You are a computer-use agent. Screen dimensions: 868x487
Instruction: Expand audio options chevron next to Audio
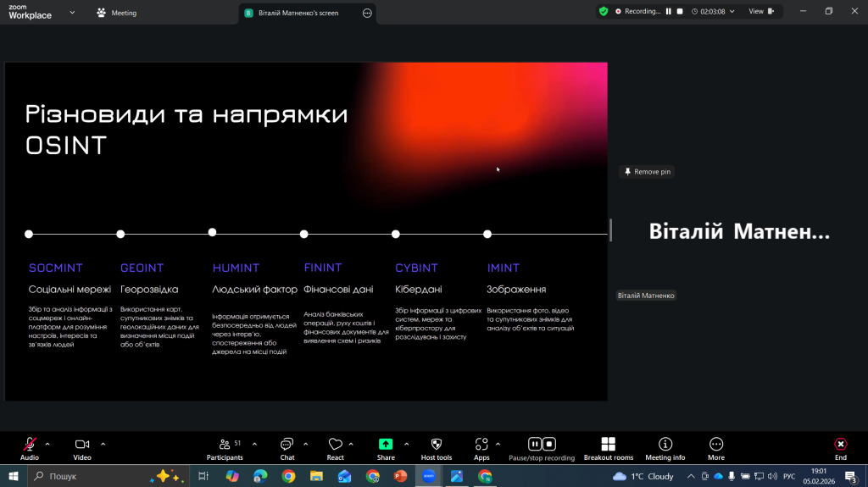coord(47,444)
